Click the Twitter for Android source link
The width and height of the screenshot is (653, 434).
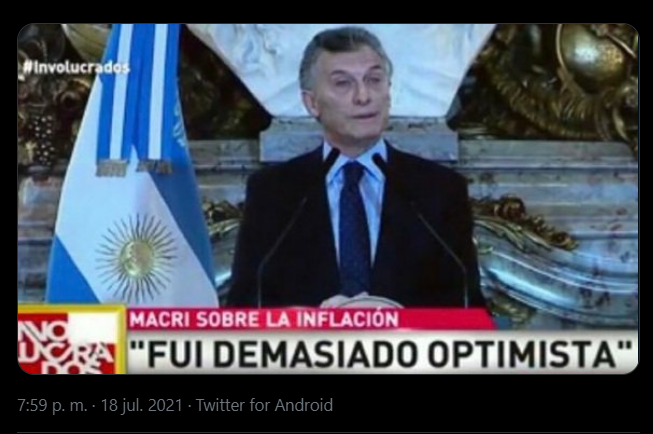(x=264, y=405)
